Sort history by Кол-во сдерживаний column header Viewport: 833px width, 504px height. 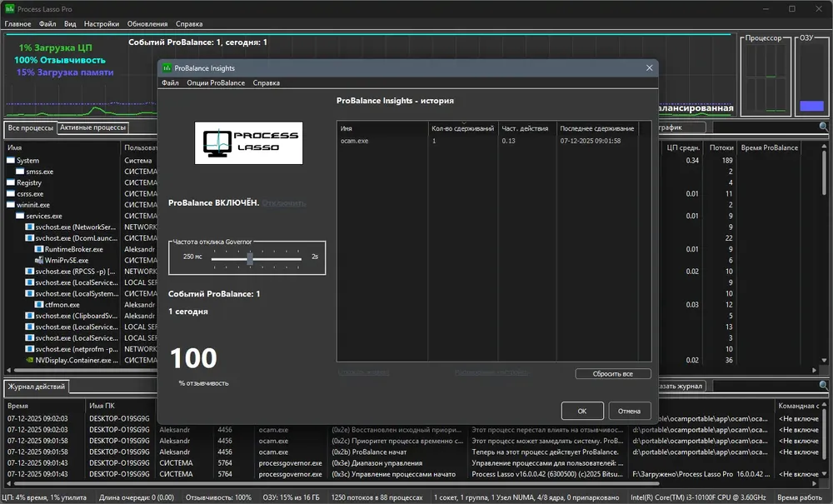click(x=462, y=128)
